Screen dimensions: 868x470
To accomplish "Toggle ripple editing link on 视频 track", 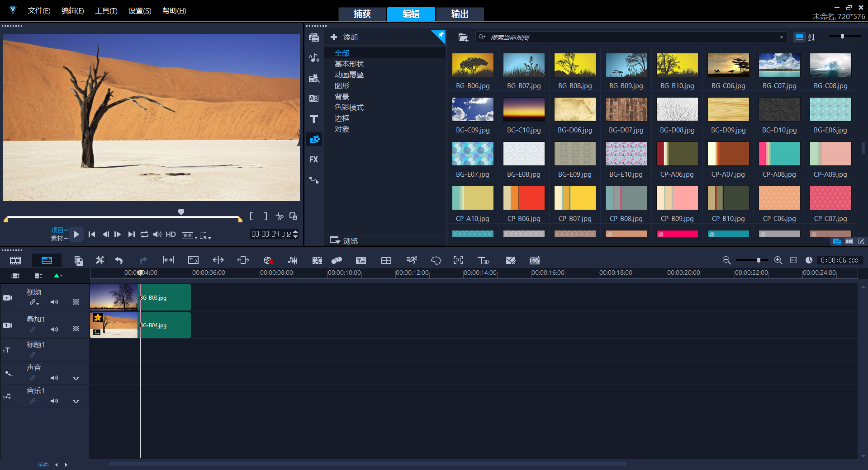I will (x=33, y=302).
